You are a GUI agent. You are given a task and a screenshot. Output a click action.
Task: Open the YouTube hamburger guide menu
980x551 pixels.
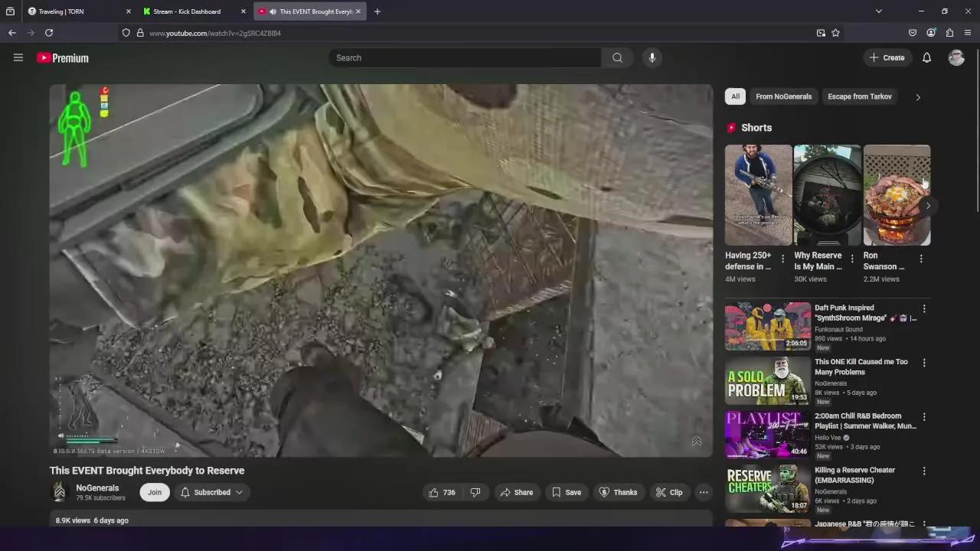coord(18,57)
